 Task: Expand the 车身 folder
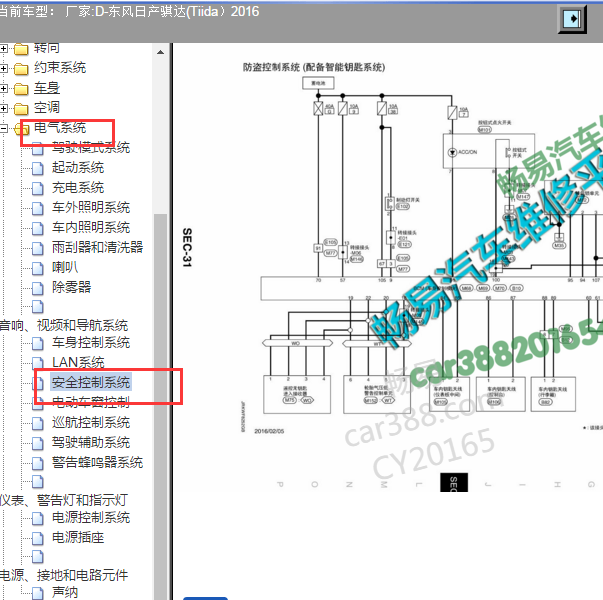tap(3, 88)
